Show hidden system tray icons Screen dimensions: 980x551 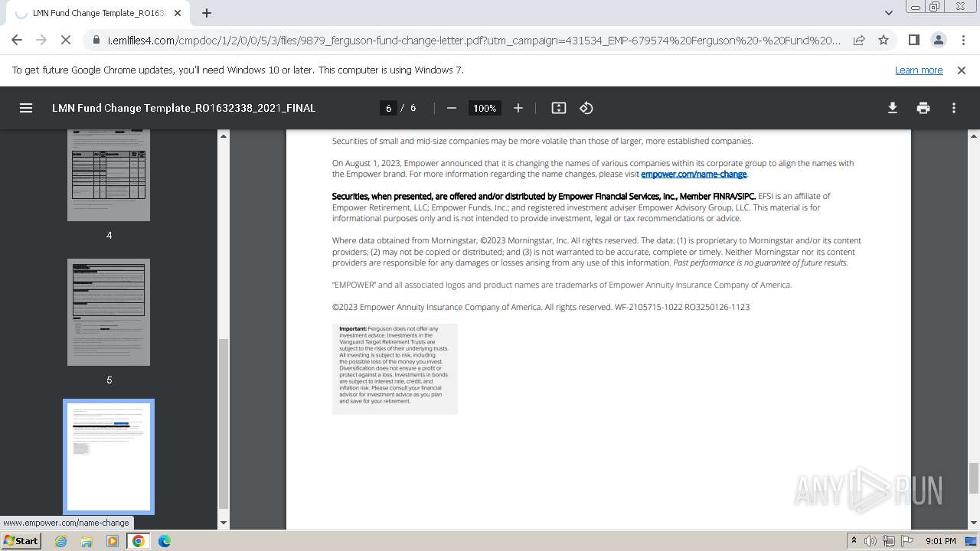click(x=854, y=541)
